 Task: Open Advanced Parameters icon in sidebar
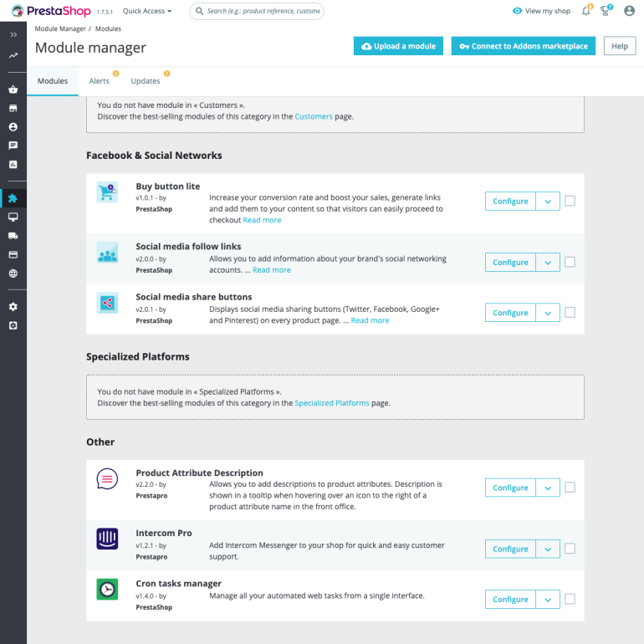(13, 325)
